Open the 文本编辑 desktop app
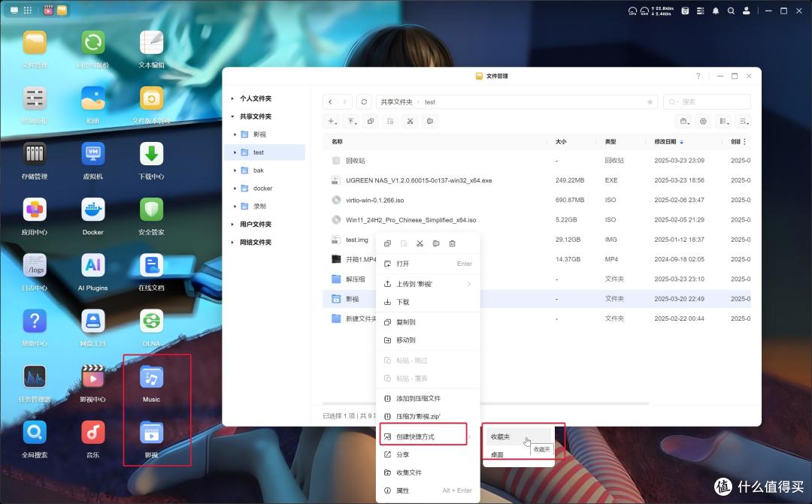This screenshot has height=504, width=812. point(151,42)
